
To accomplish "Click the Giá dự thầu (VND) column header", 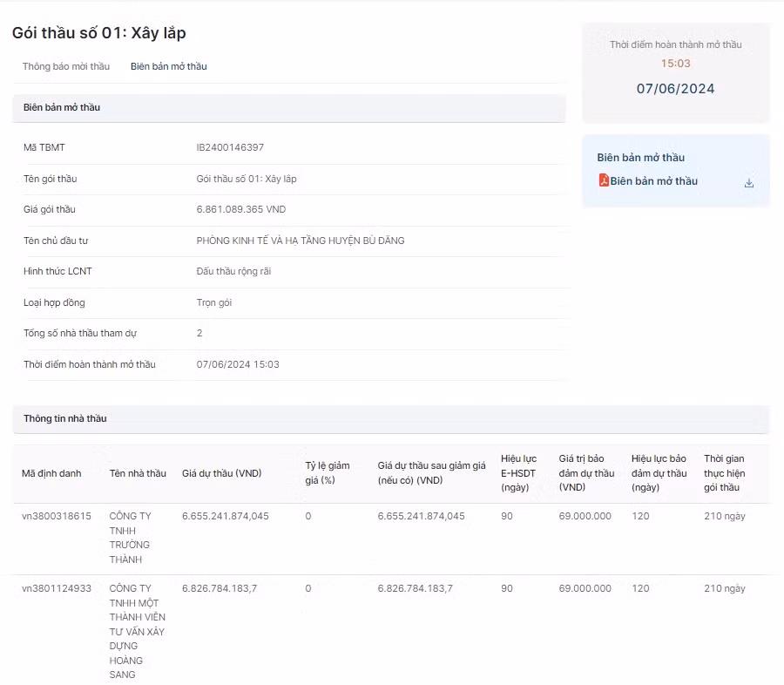I will tap(221, 473).
